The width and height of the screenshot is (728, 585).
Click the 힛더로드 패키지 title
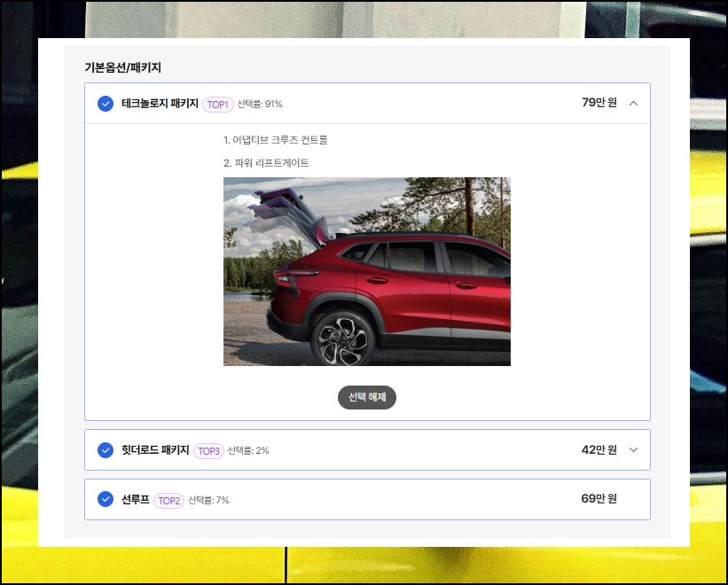pos(155,449)
